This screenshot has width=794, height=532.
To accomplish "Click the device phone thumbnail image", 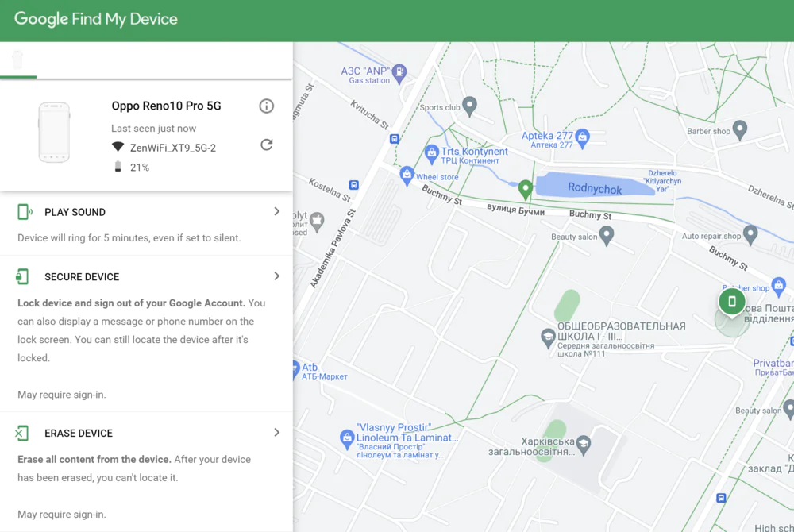I will (x=54, y=132).
